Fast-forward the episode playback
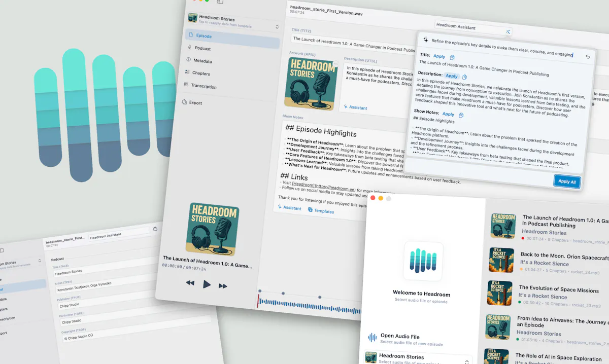This screenshot has height=364, width=609. pyautogui.click(x=223, y=286)
